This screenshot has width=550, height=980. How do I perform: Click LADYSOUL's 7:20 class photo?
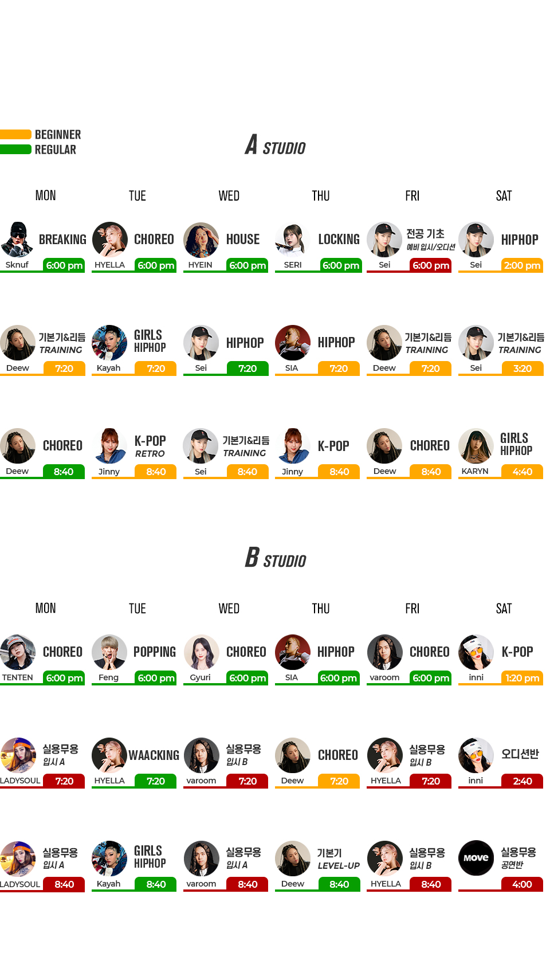(x=18, y=755)
